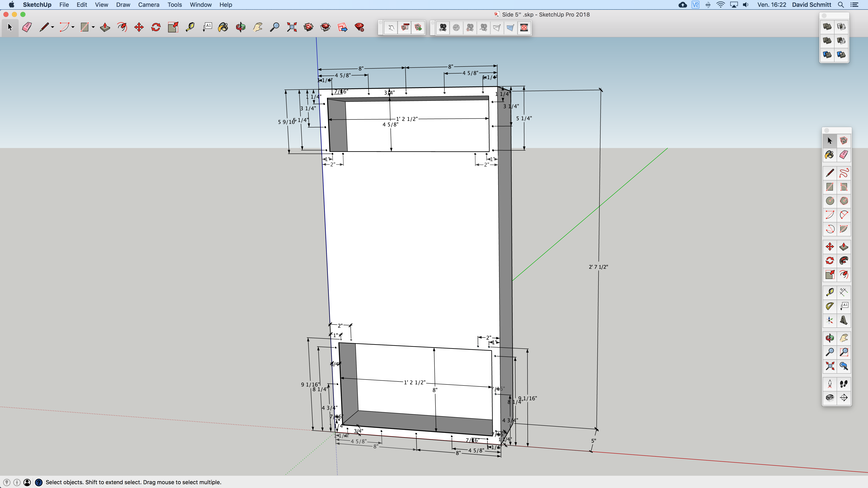Open the Window menu

(x=200, y=5)
